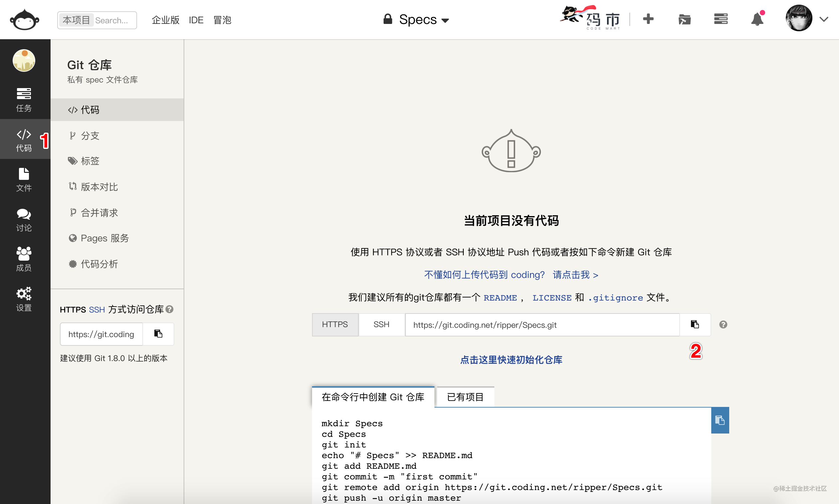
Task: Open 成员 members in the left sidebar
Action: tap(24, 259)
